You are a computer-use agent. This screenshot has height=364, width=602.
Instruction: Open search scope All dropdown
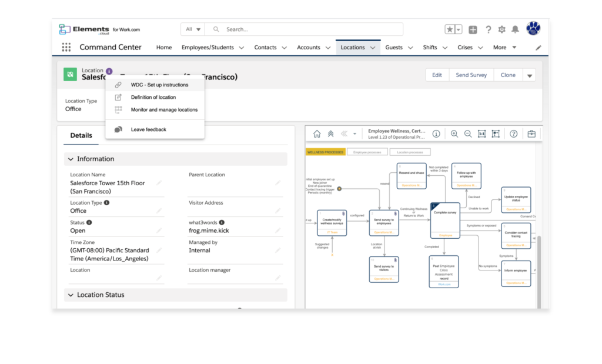(x=193, y=29)
